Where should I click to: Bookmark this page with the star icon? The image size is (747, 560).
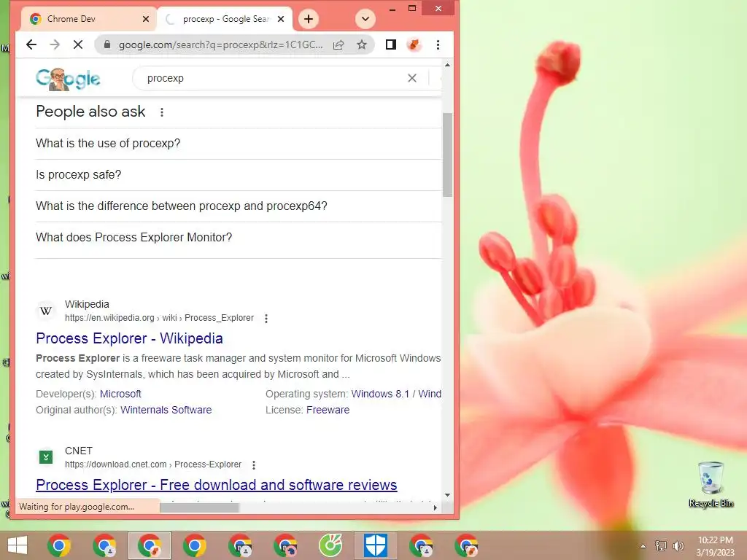pyautogui.click(x=362, y=44)
